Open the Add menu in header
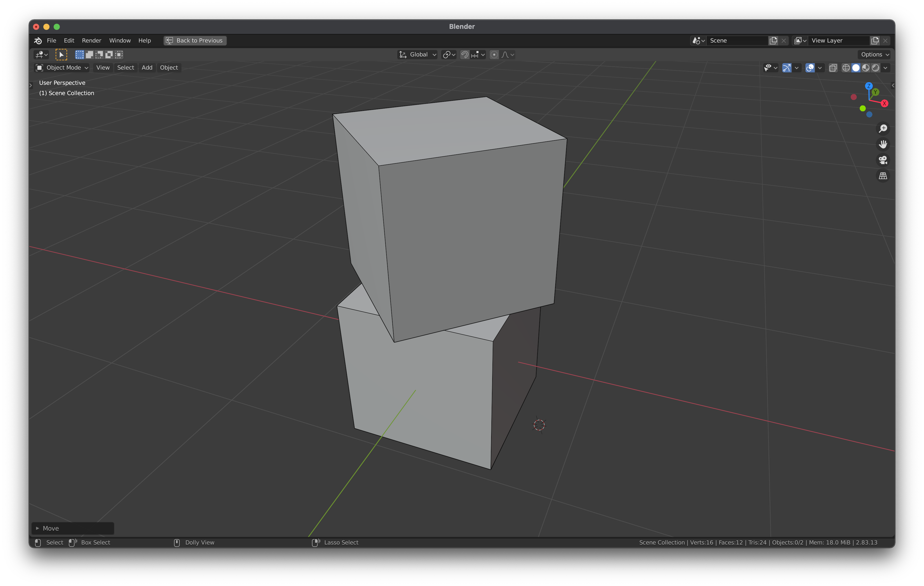924x586 pixels. click(x=146, y=67)
